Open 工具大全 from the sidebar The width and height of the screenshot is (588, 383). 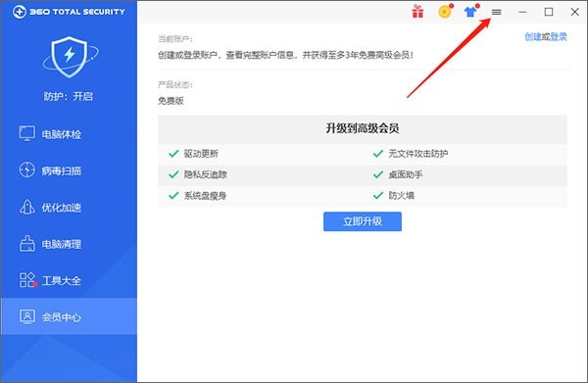pyautogui.click(x=69, y=280)
